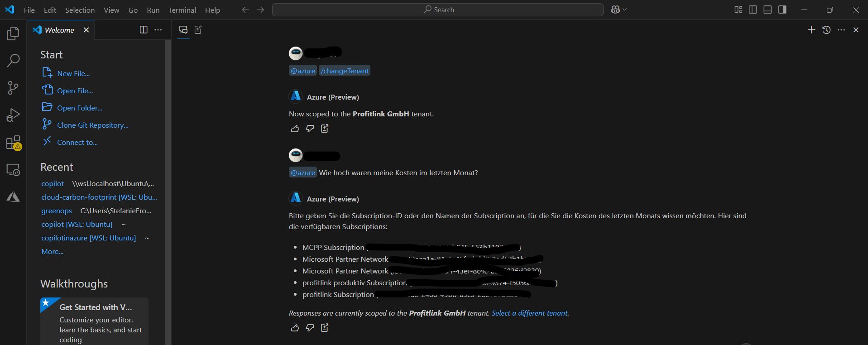Screen dimensions: 868x345
Task: Open the Search view in activity bar
Action: [13, 60]
